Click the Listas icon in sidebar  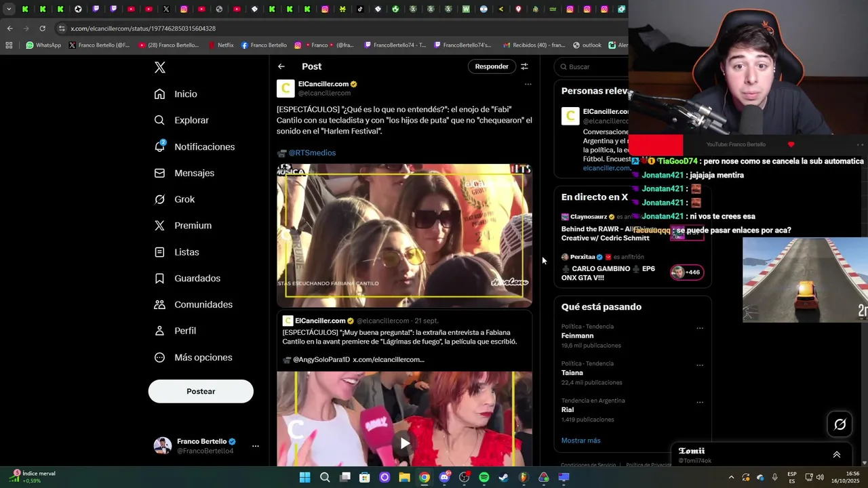point(159,252)
